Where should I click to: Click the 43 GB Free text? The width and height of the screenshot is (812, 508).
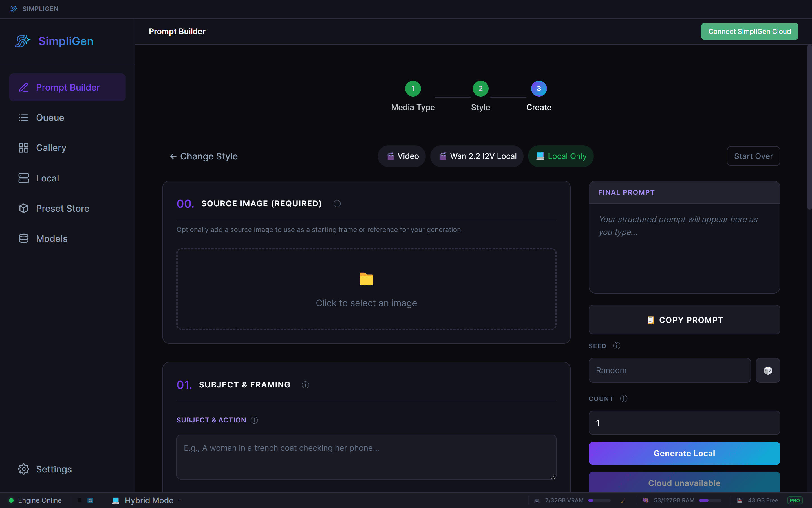[763, 500]
